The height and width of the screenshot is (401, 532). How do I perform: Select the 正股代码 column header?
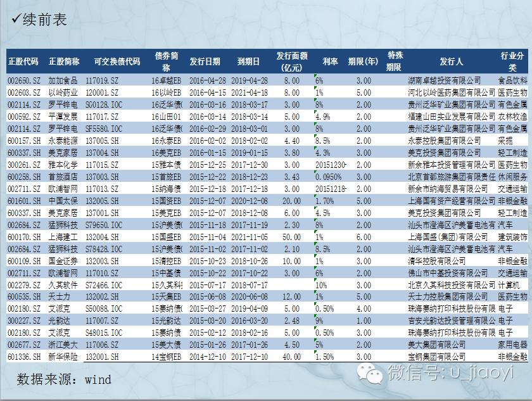pos(23,61)
